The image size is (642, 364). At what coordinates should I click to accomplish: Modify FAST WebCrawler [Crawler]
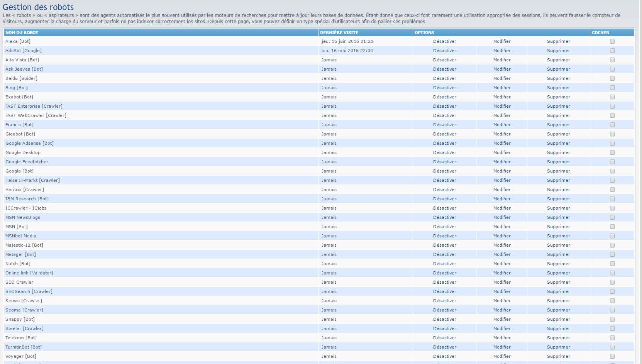[502, 115]
